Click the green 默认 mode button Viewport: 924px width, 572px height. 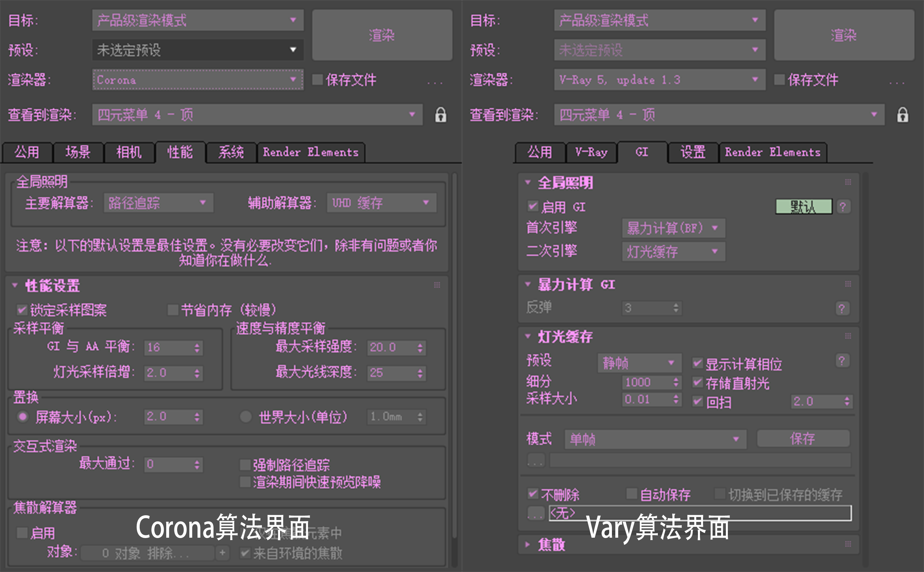tap(804, 207)
